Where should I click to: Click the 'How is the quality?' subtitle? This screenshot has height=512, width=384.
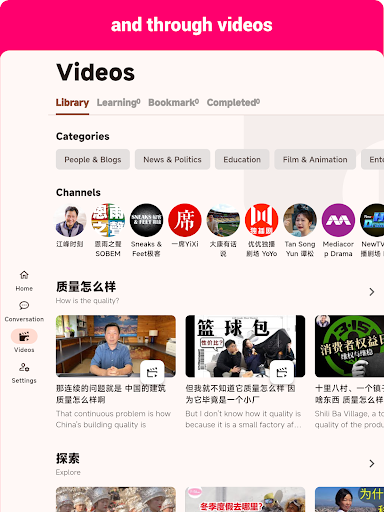point(87,301)
